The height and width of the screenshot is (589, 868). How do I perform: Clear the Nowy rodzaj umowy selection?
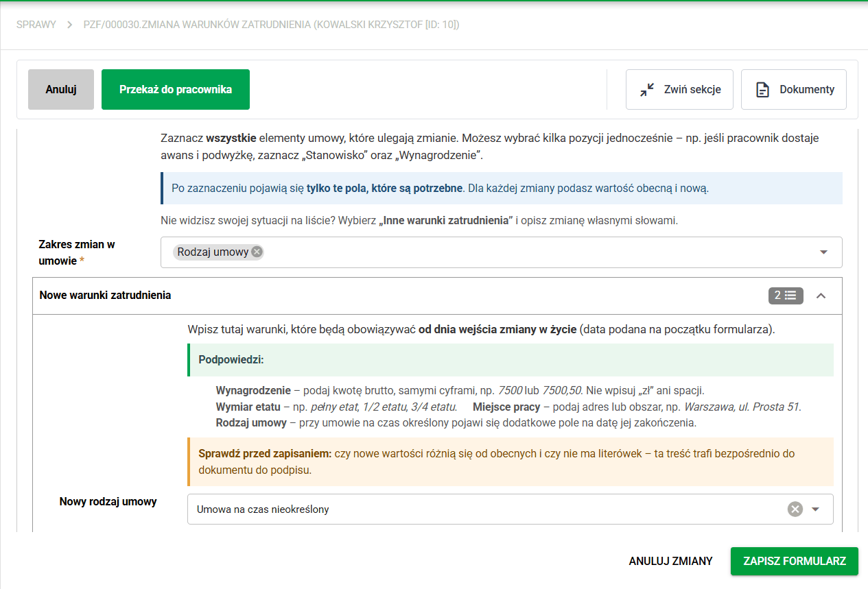tap(795, 509)
